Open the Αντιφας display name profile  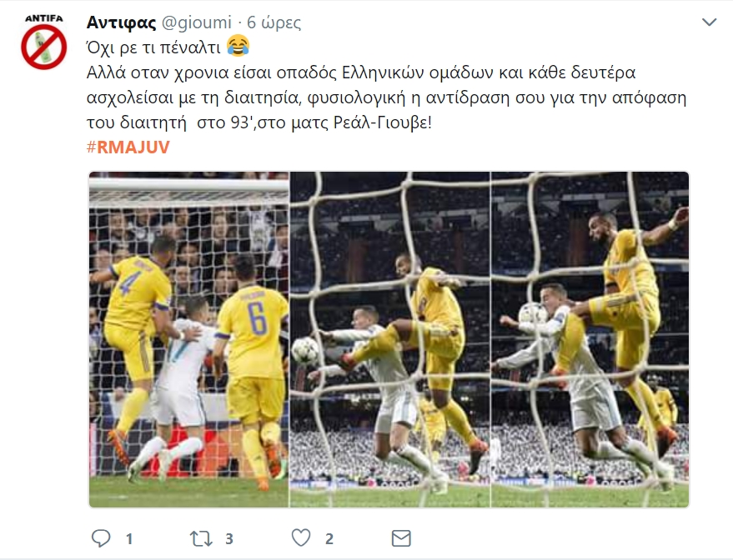[121, 22]
